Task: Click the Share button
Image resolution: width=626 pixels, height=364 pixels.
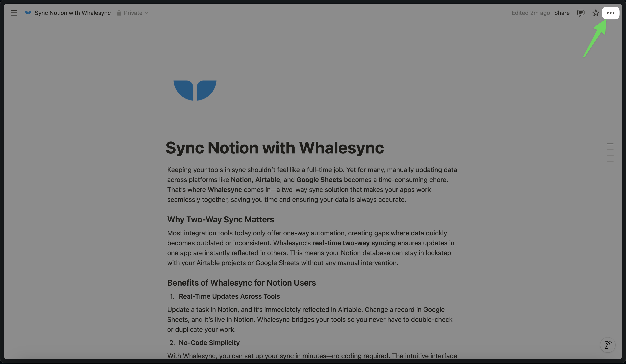Action: point(562,13)
